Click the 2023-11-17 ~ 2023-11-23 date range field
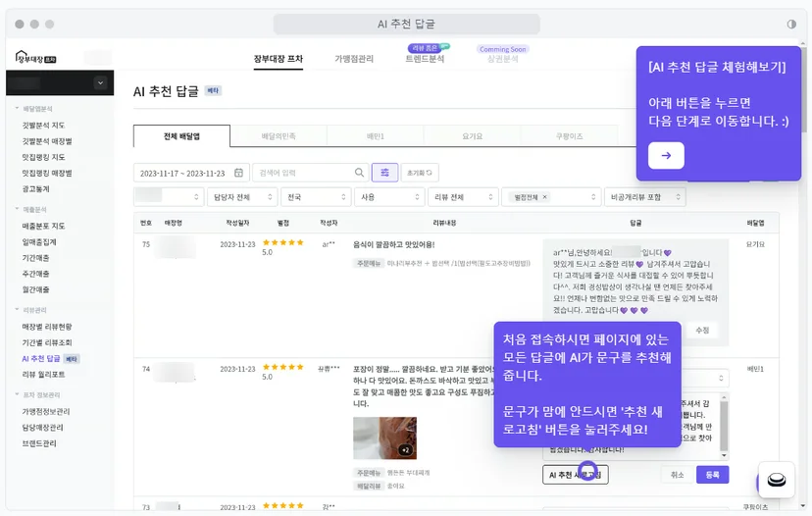This screenshot has width=812, height=516. click(191, 173)
